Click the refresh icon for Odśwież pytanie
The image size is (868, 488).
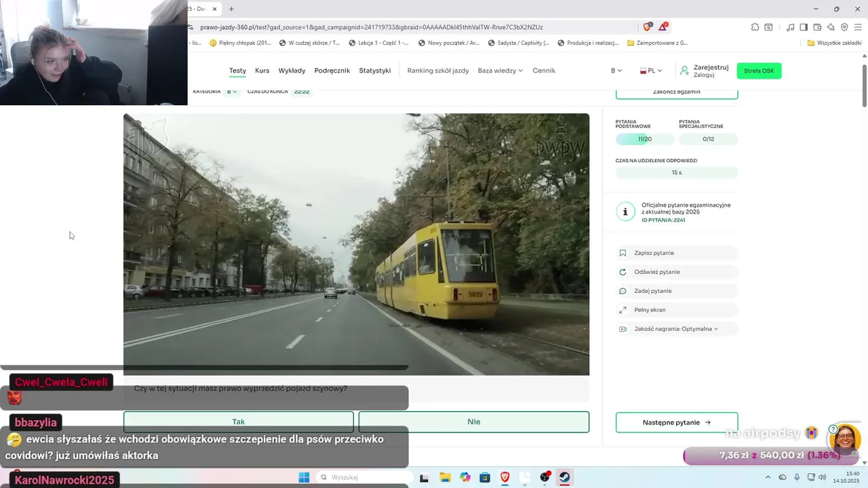[x=623, y=272]
